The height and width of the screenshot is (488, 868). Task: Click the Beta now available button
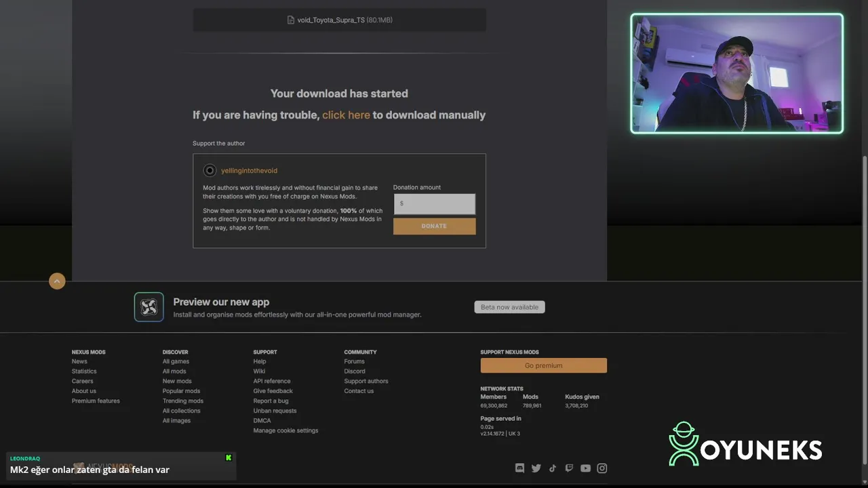coord(509,307)
